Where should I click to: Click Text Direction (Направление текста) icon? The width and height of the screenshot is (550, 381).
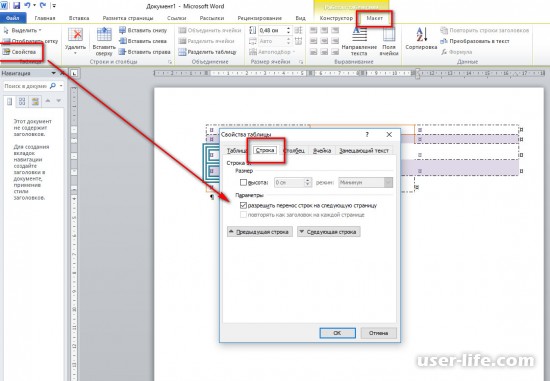tap(359, 34)
